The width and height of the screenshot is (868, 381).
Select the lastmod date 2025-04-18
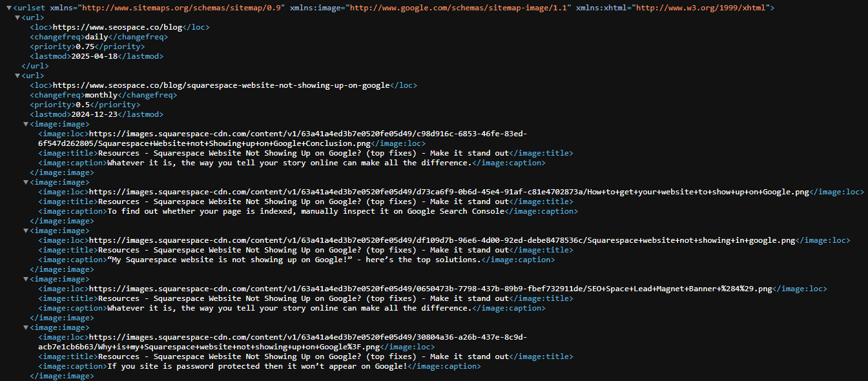coord(94,56)
